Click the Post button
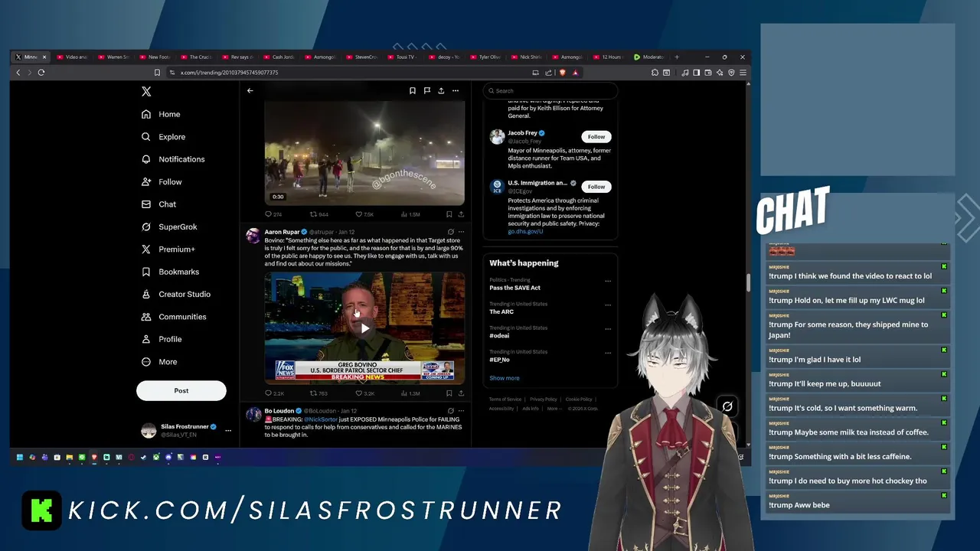 tap(181, 390)
